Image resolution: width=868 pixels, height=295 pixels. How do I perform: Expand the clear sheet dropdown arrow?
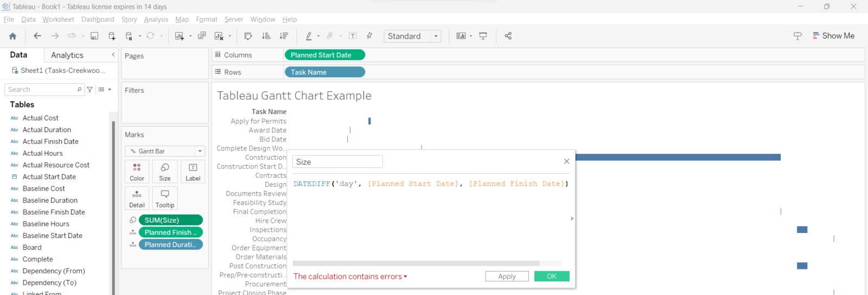tap(230, 36)
